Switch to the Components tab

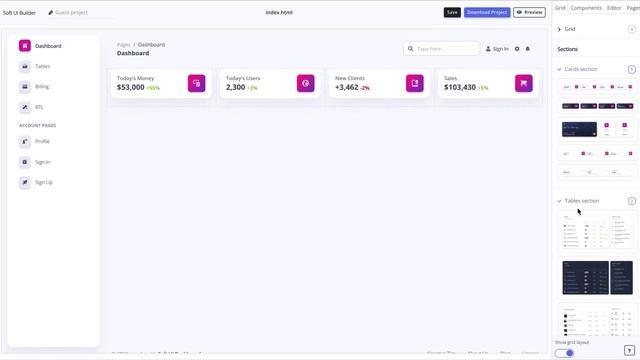coord(586,8)
